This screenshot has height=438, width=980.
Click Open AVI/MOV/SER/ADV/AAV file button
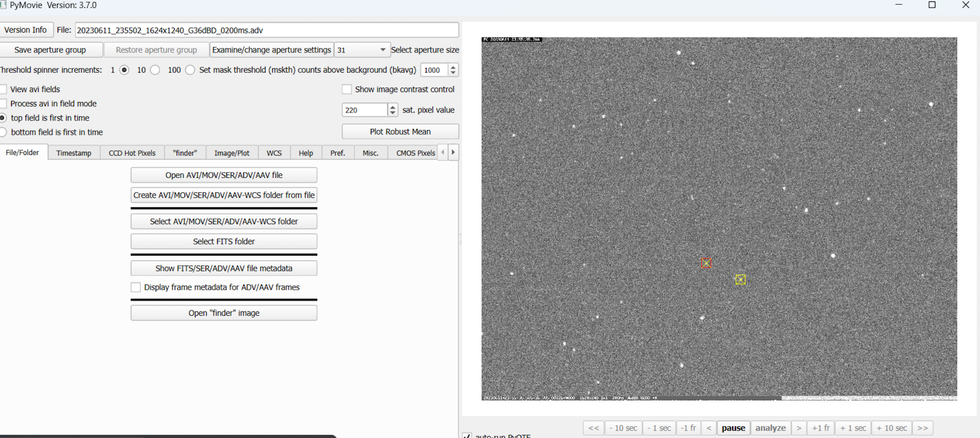click(224, 175)
